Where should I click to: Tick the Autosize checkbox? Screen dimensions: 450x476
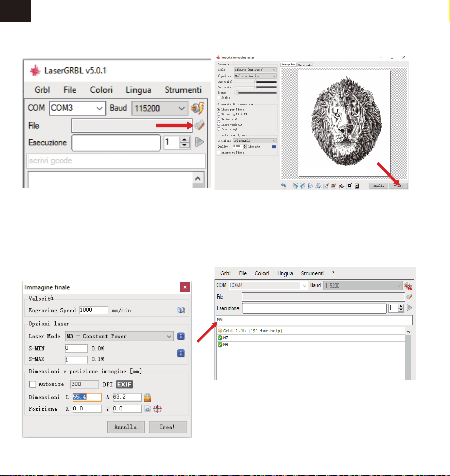click(x=33, y=384)
